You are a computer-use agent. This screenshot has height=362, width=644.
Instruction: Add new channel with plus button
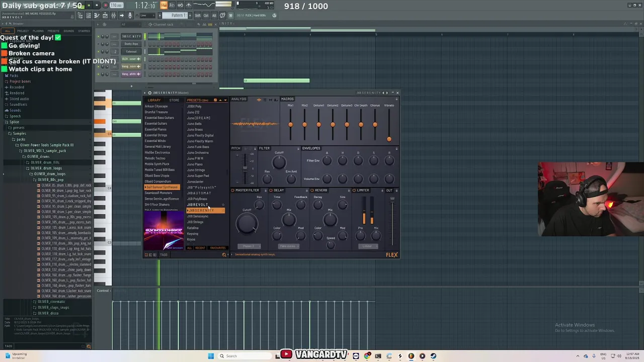coord(131,86)
